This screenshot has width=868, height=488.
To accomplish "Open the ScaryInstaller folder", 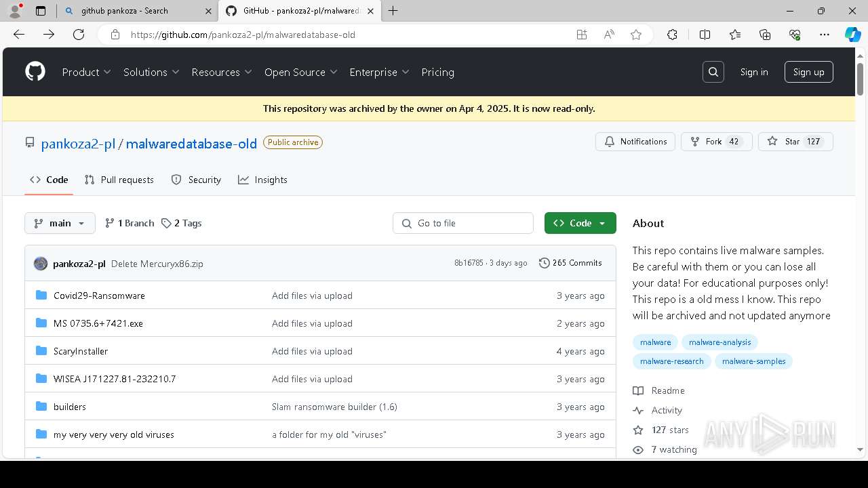I will click(x=81, y=351).
